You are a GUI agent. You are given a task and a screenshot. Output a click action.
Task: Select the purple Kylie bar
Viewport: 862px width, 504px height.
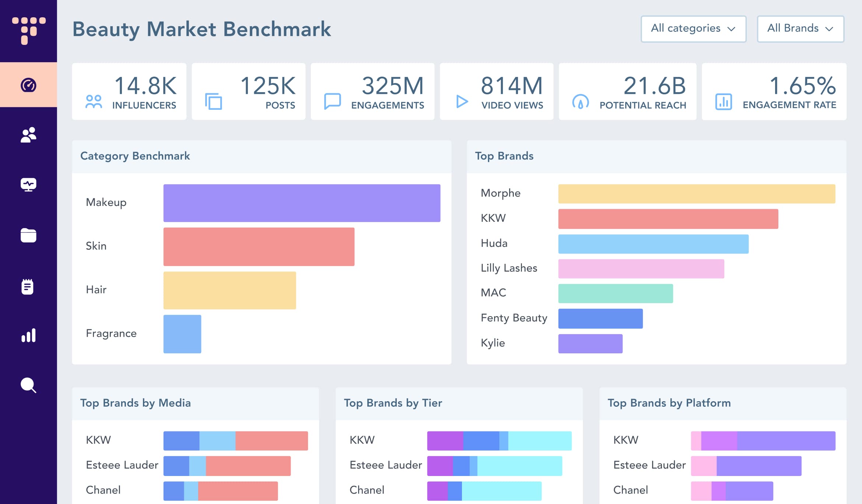[x=591, y=344]
